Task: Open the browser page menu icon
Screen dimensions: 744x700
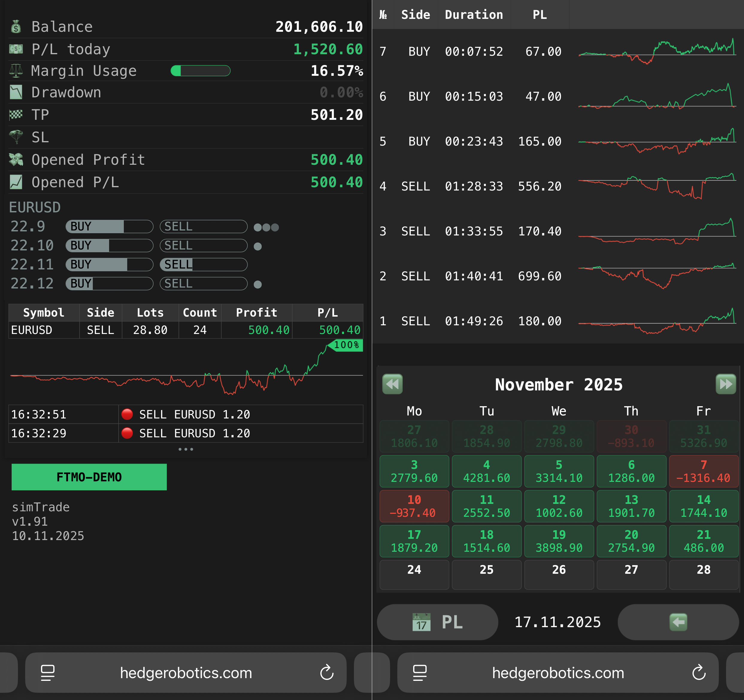Action: pos(46,673)
